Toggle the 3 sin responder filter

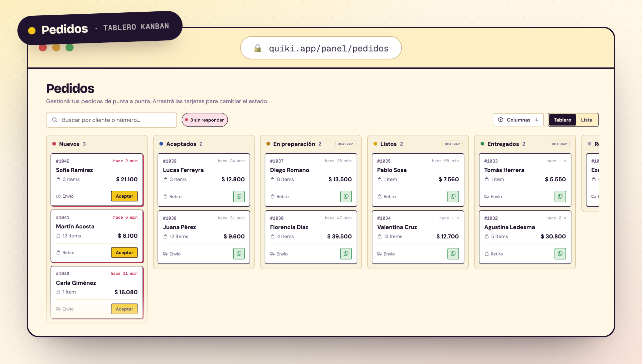tap(205, 120)
